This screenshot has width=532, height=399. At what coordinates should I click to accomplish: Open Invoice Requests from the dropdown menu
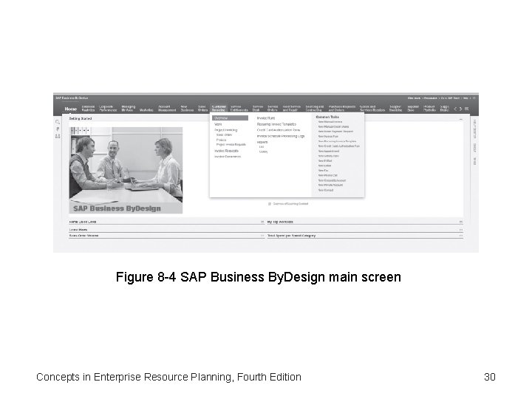226,151
